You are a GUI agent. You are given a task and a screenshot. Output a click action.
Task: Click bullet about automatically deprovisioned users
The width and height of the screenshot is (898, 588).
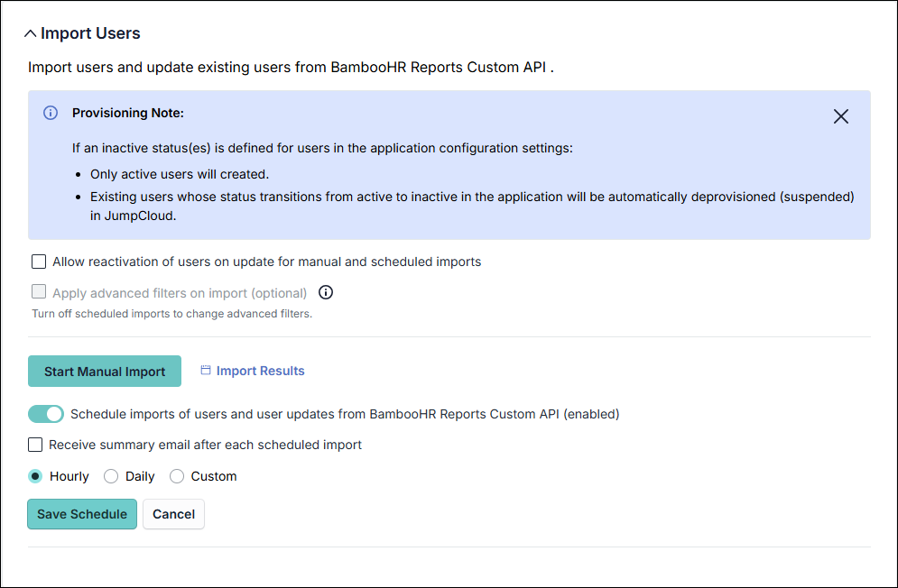pyautogui.click(x=472, y=207)
